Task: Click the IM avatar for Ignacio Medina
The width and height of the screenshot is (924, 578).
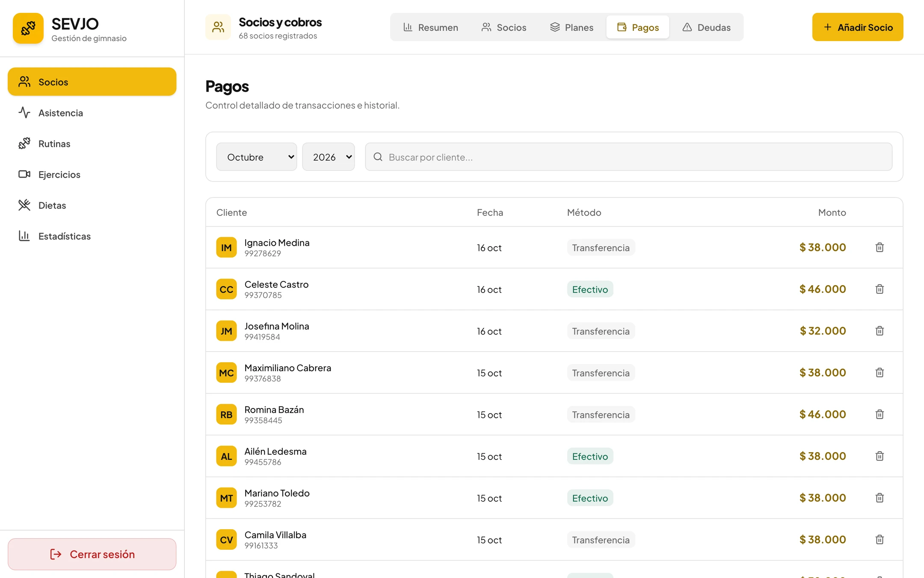Action: coord(226,247)
